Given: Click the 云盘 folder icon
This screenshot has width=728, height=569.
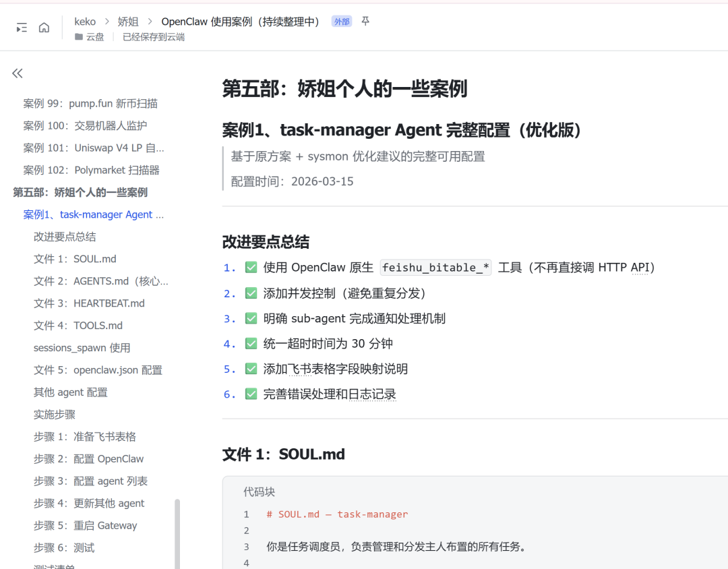Looking at the screenshot, I should pyautogui.click(x=78, y=37).
